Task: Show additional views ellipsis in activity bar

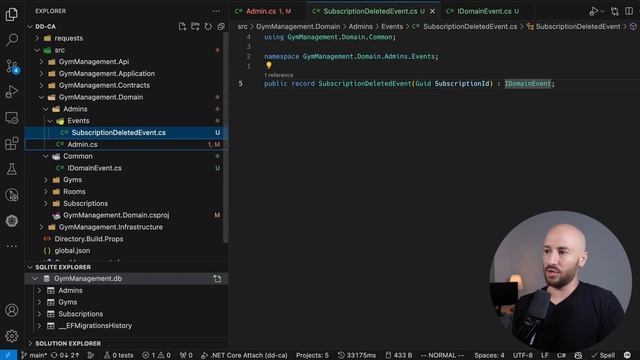Action: [11, 246]
